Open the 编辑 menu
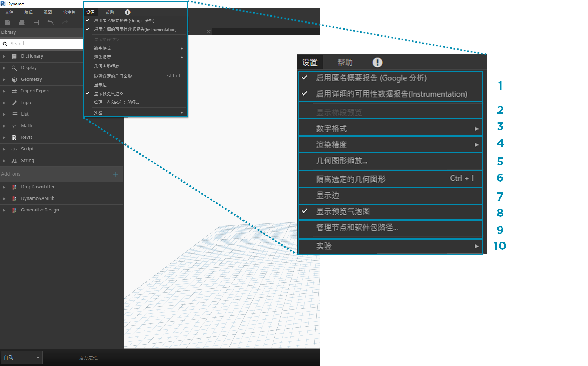Screen dimensions: 588x366 [28, 12]
